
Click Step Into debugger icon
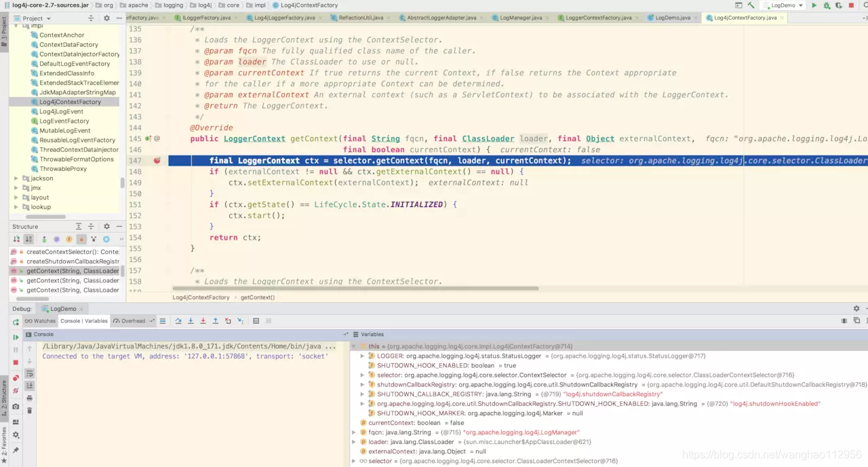click(x=191, y=321)
